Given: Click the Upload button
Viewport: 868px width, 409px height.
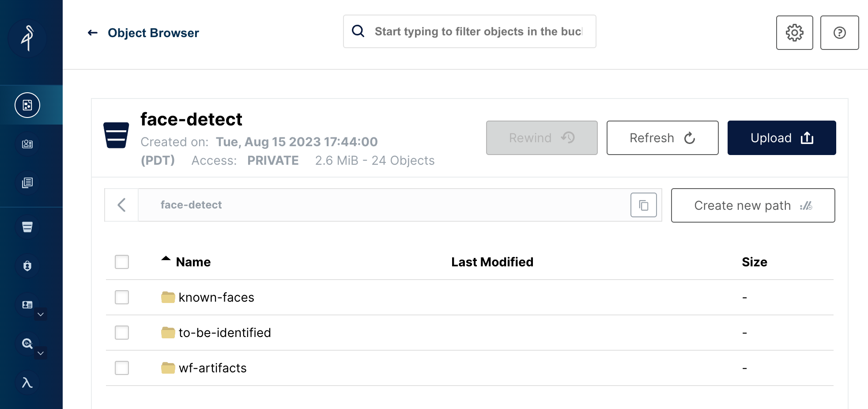Looking at the screenshot, I should (x=781, y=138).
